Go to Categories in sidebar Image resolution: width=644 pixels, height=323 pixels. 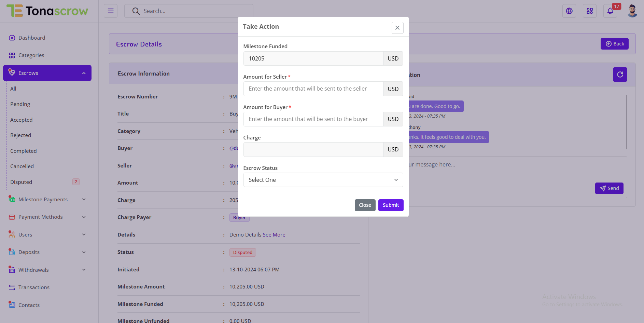point(31,55)
